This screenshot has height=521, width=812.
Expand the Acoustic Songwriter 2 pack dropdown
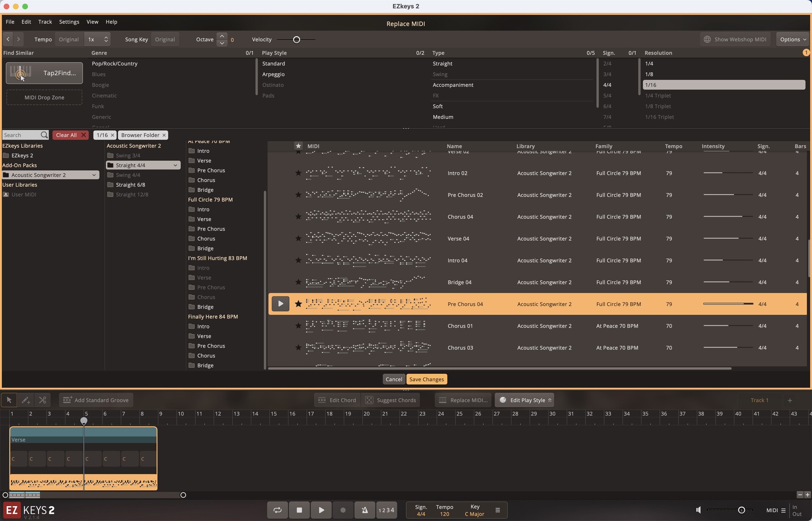[94, 175]
